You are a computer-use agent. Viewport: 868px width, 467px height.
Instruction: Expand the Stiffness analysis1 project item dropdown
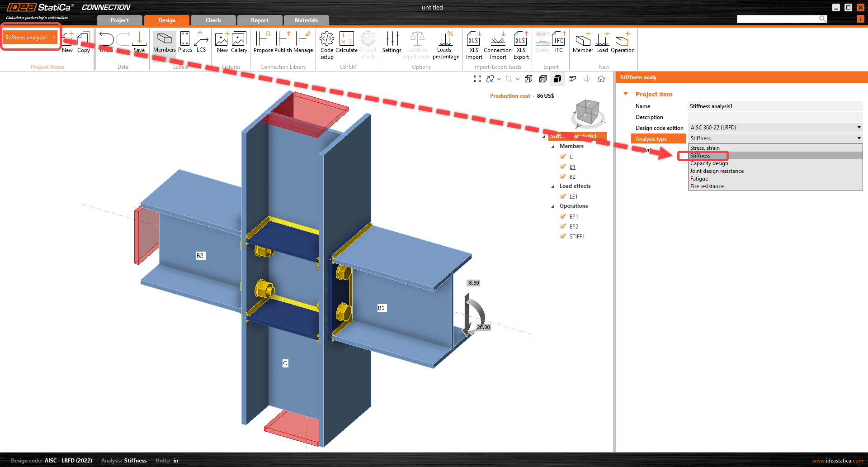pyautogui.click(x=54, y=38)
